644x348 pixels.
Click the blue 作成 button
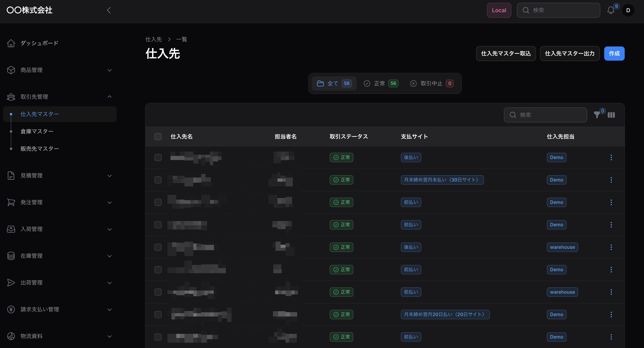(x=614, y=53)
